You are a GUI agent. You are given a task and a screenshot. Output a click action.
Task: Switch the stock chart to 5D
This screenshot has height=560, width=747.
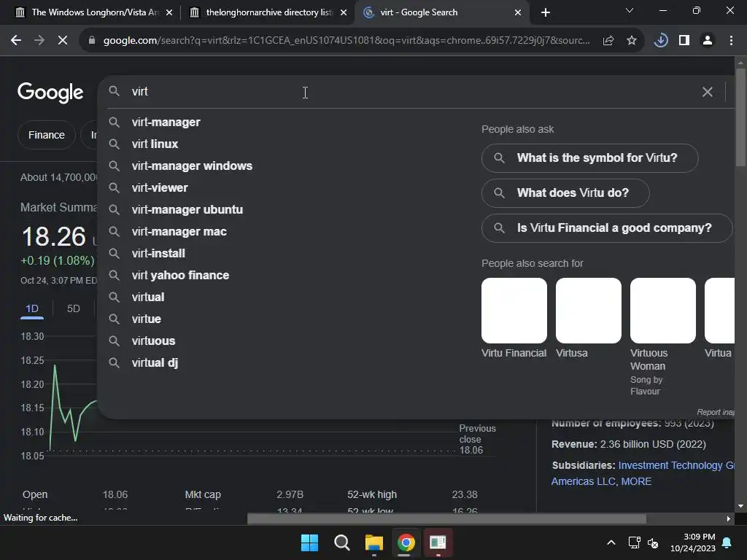point(74,309)
